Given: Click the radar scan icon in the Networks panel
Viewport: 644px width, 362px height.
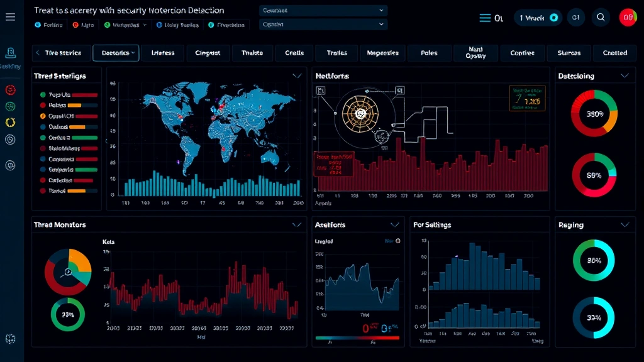Looking at the screenshot, I should point(360,114).
